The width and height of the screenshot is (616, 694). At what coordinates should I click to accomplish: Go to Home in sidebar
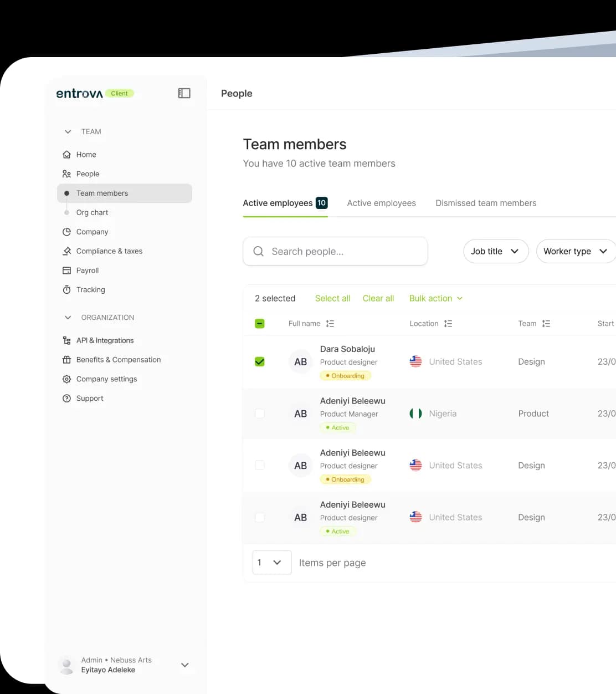pos(86,155)
